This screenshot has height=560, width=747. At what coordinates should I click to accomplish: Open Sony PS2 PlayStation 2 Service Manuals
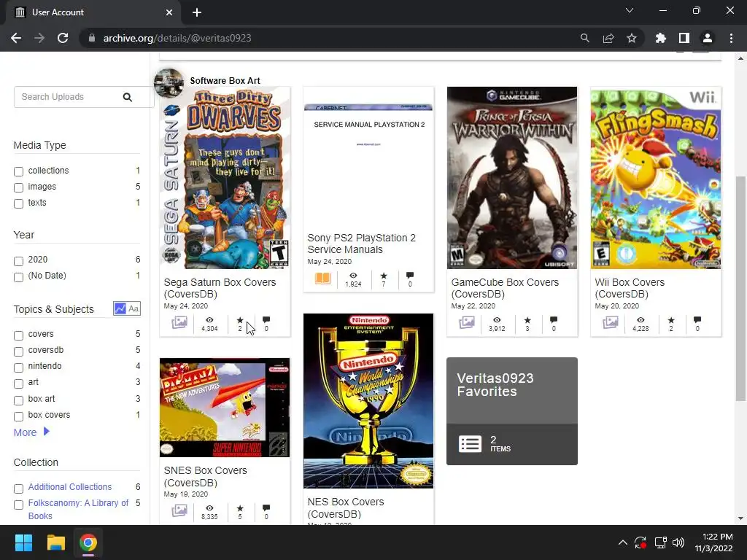click(x=362, y=244)
